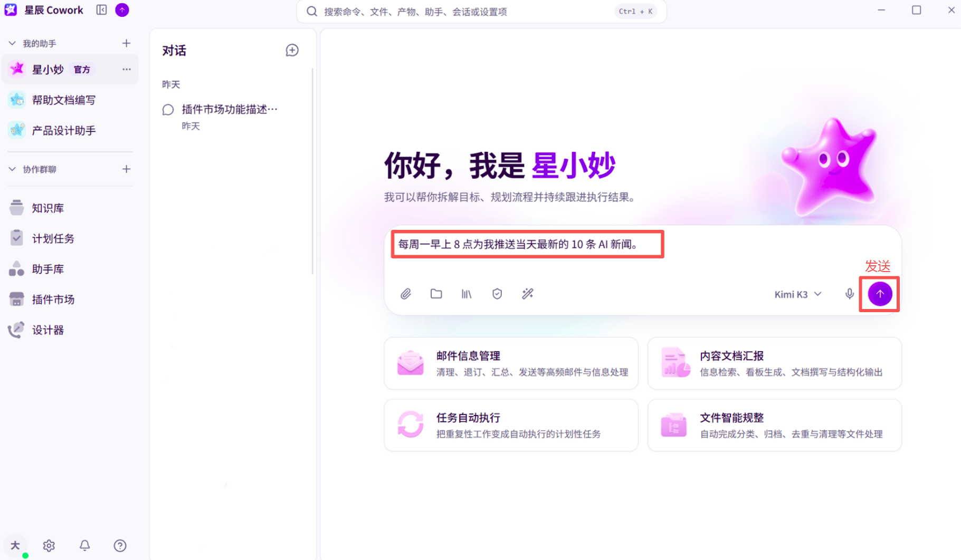Open settings with the gear icon
This screenshot has height=560, width=961.
(x=49, y=545)
